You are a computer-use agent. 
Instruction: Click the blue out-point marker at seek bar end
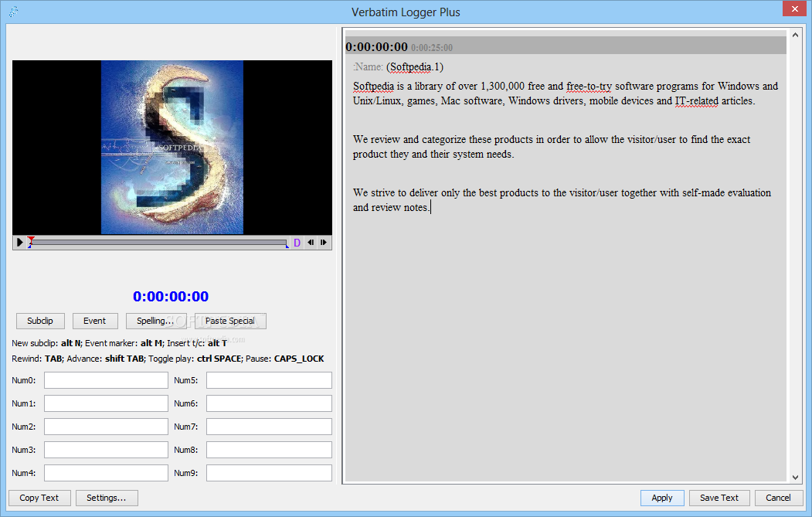[287, 247]
